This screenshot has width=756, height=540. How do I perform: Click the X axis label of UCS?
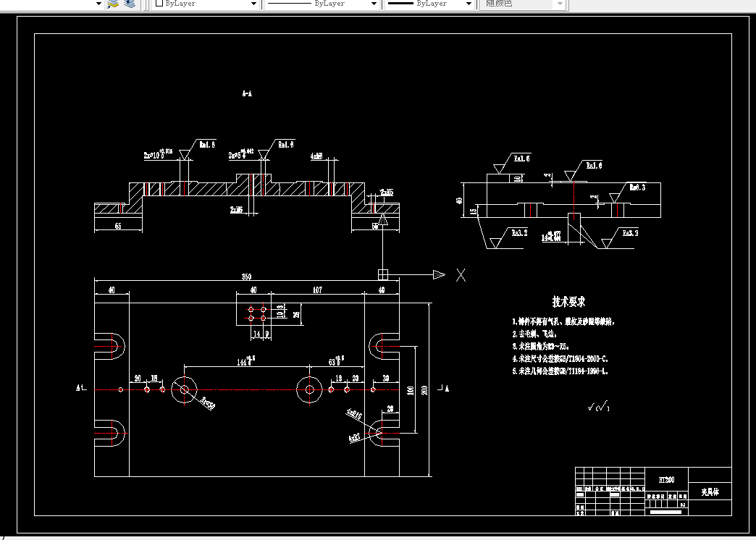click(461, 275)
